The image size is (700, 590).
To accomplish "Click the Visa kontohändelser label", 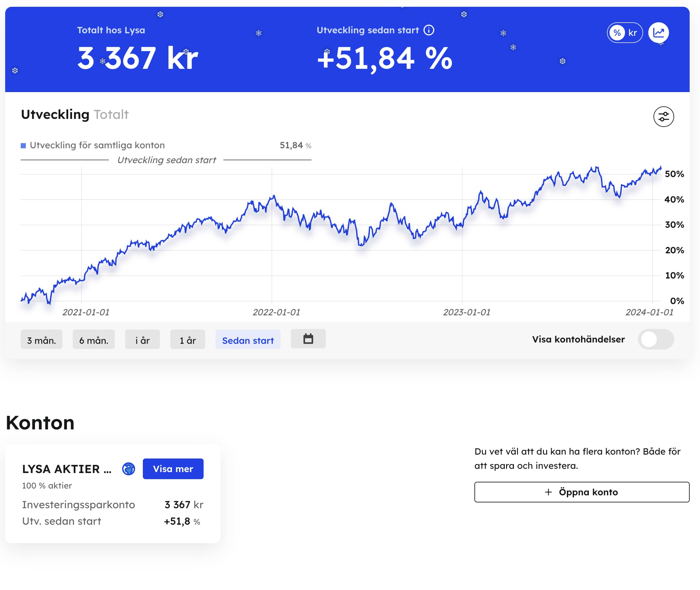I will pyautogui.click(x=578, y=339).
